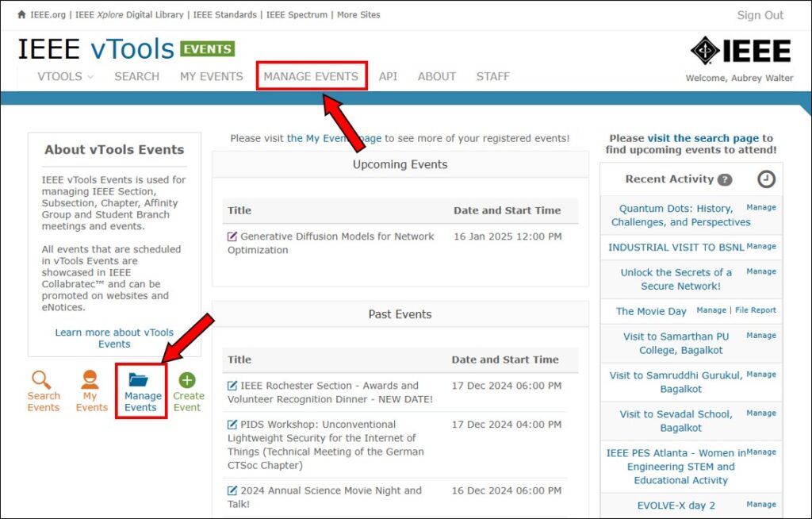The image size is (812, 519).
Task: Click edit icon beside 2024 Annual Science Movie Night
Action: (x=232, y=490)
